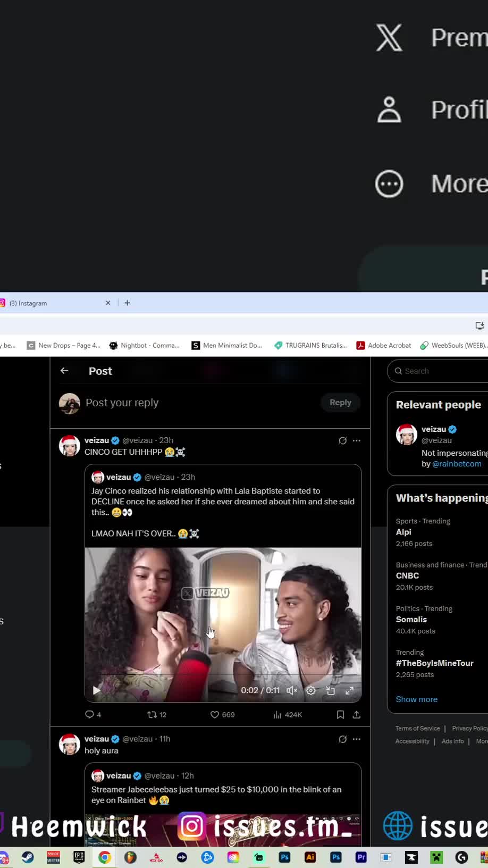Like the post with 669 likes
Screen dimensions: 488x868
pyautogui.click(x=222, y=714)
